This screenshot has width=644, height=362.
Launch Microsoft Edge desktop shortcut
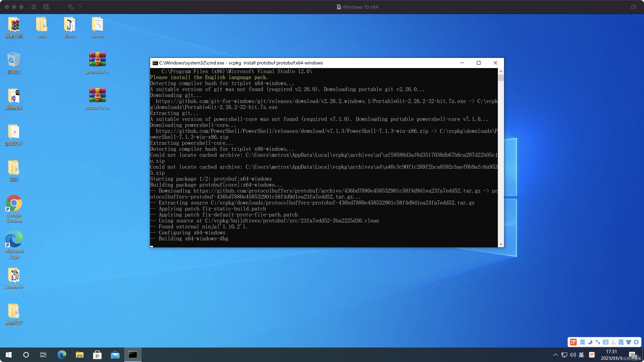(x=14, y=245)
